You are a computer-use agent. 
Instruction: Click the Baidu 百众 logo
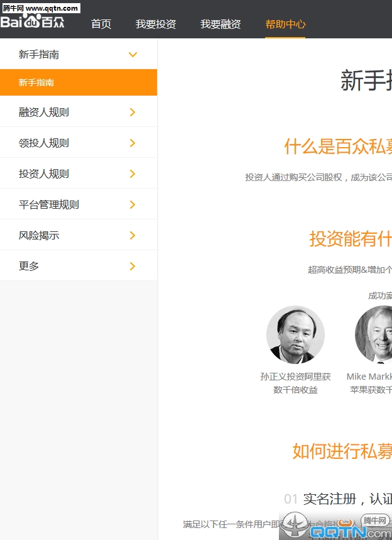pos(33,23)
